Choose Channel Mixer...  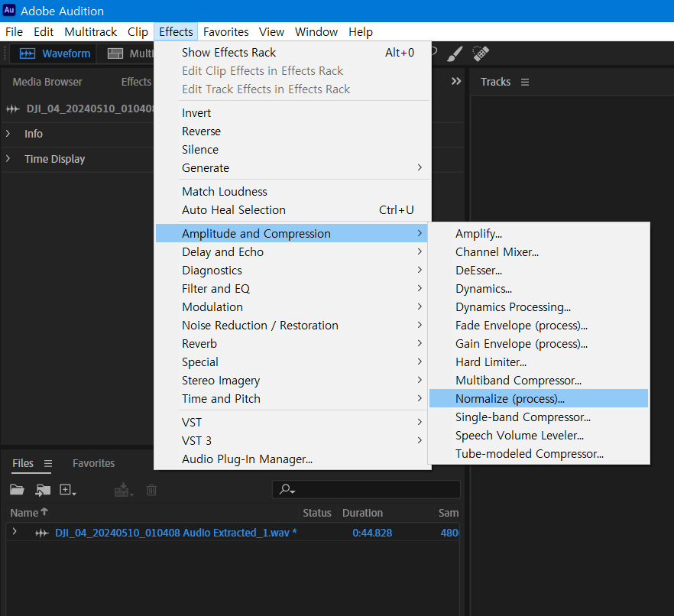coord(539,251)
